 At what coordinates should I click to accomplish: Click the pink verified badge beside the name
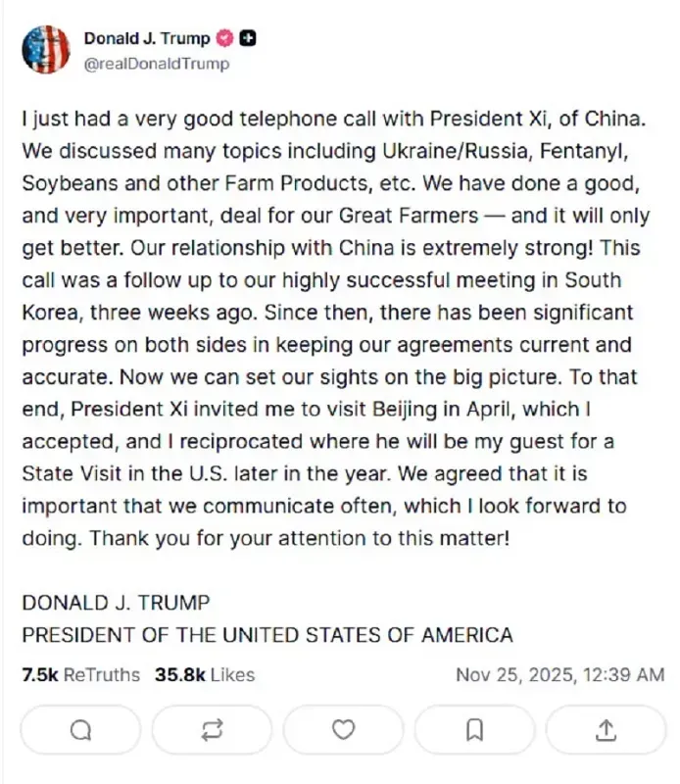pos(224,38)
